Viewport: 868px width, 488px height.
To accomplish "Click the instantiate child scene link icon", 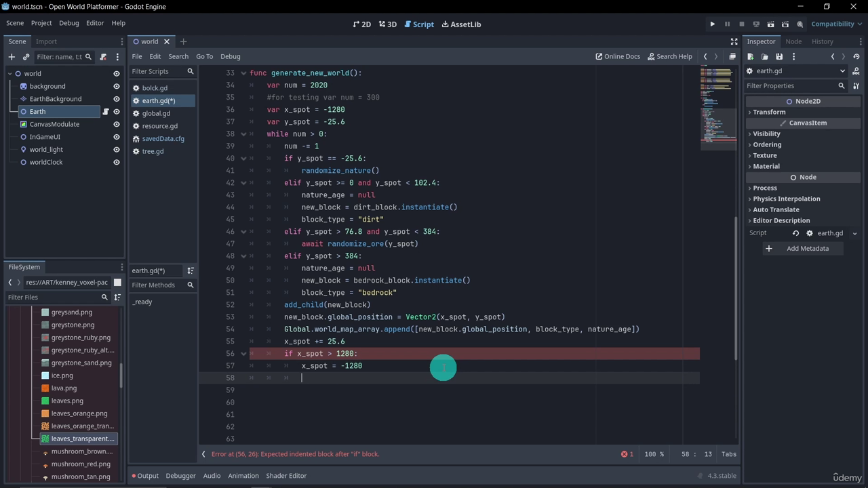I will (26, 57).
